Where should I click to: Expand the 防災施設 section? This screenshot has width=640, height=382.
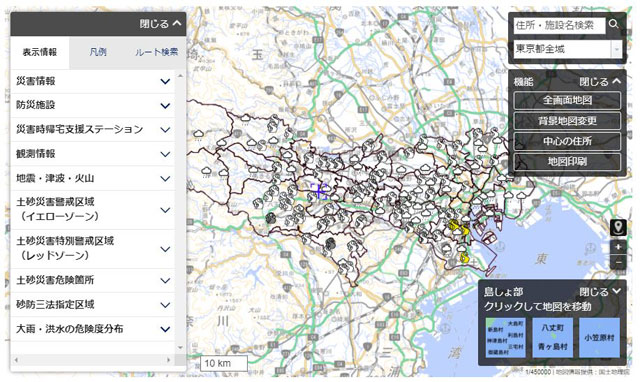click(x=92, y=105)
